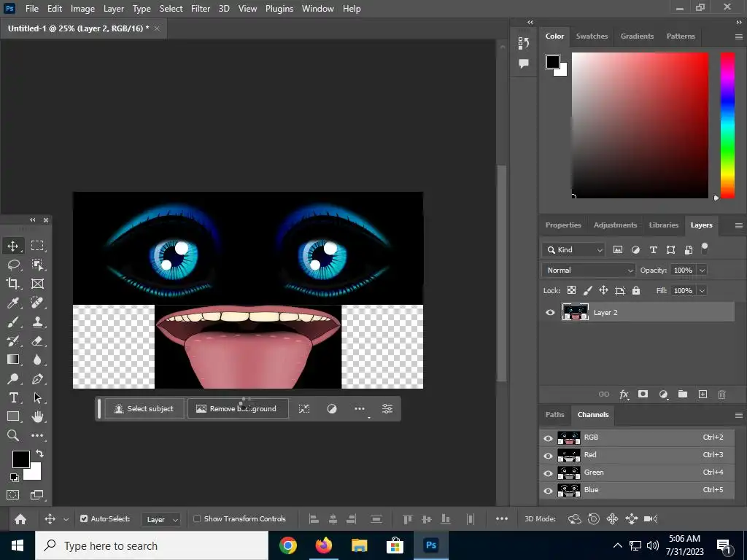Select the Zoom tool
The image size is (747, 560).
[x=13, y=435]
